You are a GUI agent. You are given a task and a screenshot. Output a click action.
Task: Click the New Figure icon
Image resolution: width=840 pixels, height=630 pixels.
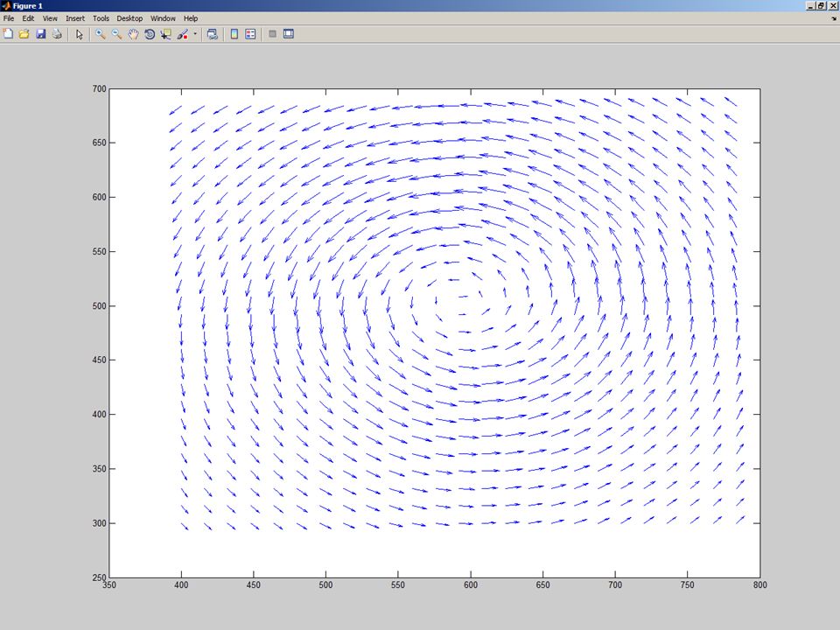[8, 34]
